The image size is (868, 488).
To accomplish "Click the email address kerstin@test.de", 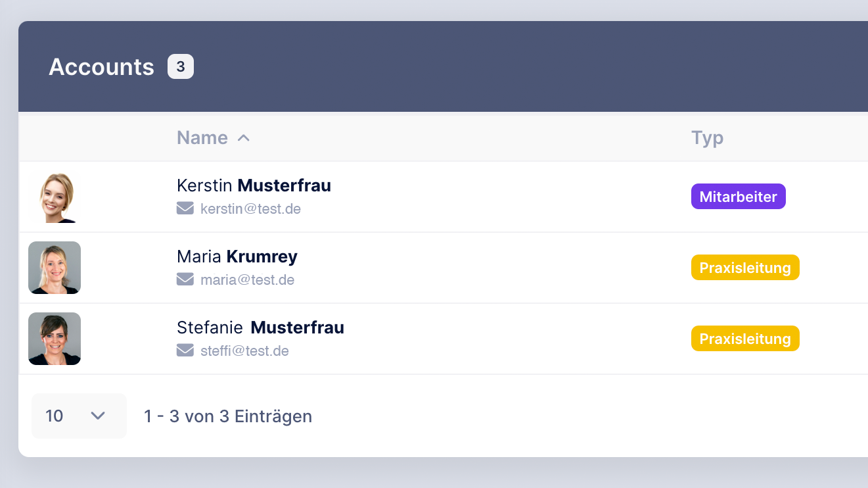I will point(250,209).
